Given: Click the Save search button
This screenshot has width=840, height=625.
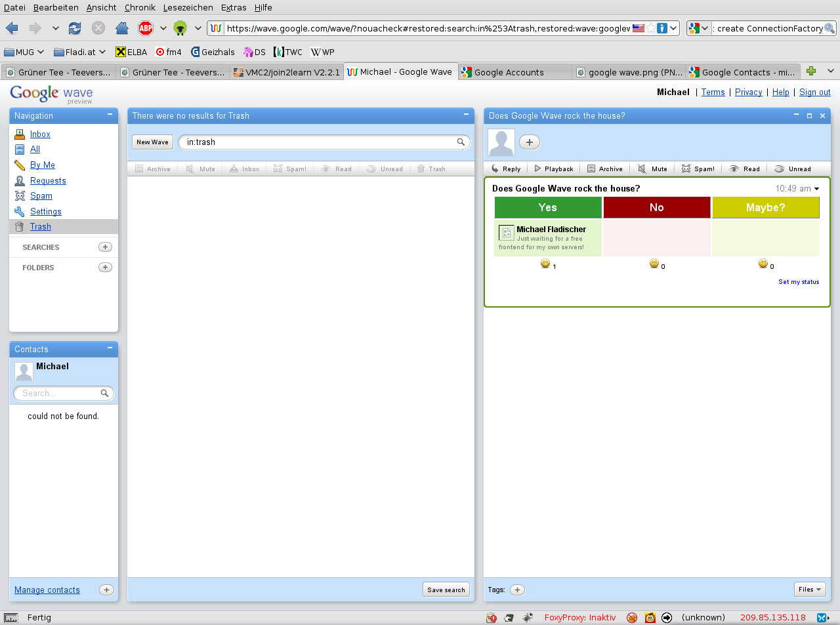Looking at the screenshot, I should 446,590.
